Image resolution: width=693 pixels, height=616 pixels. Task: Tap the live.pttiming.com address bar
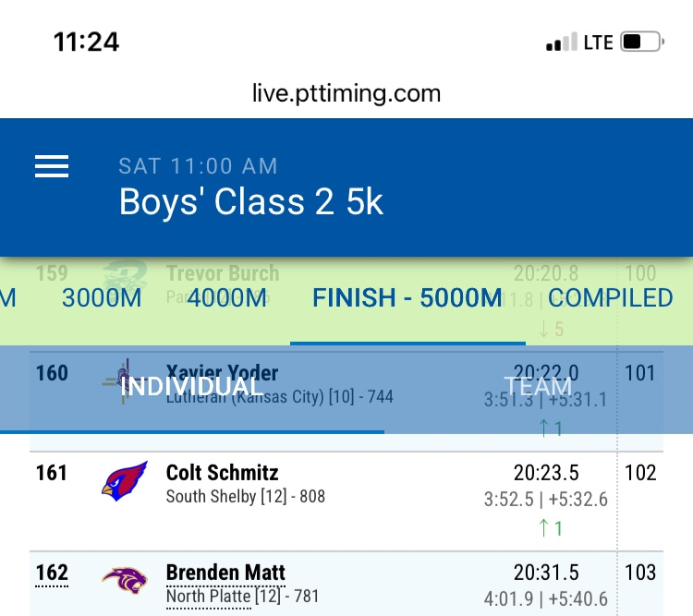[346, 93]
